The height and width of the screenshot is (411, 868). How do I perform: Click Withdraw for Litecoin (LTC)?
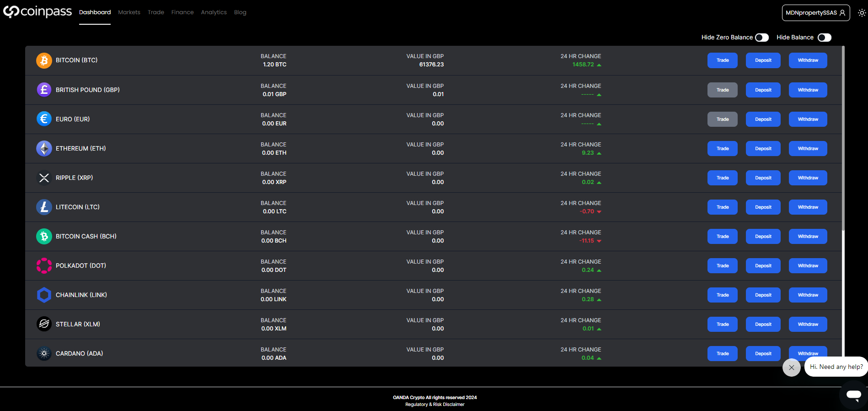(x=808, y=207)
